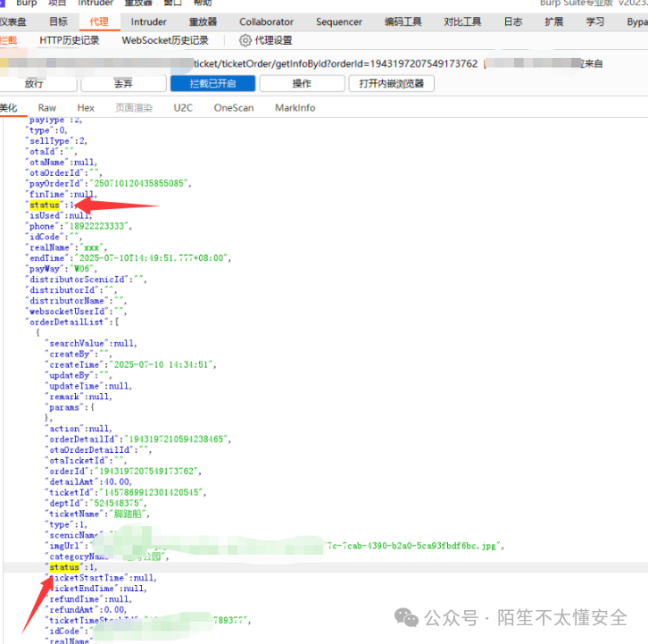Open the WebSocket历史记录 sub-tab

coord(165,40)
